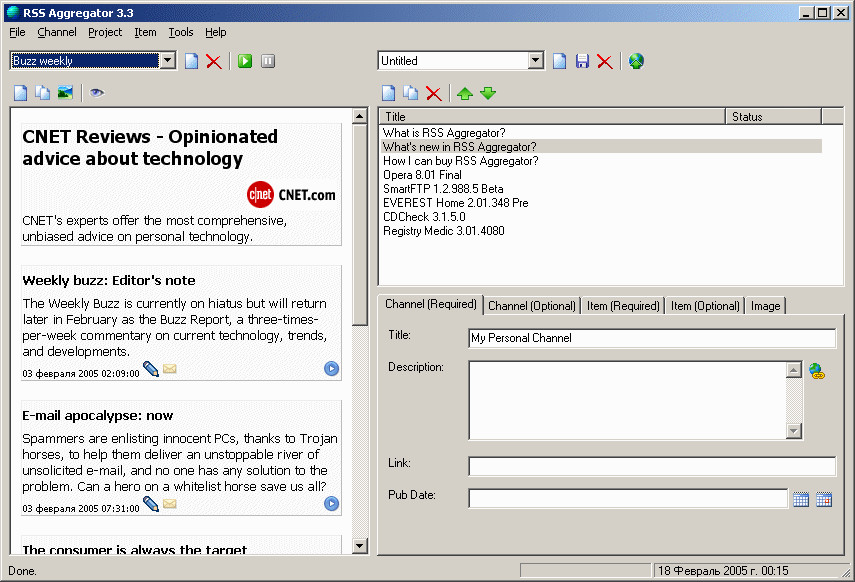Click the Pub Date input field

tap(628, 499)
